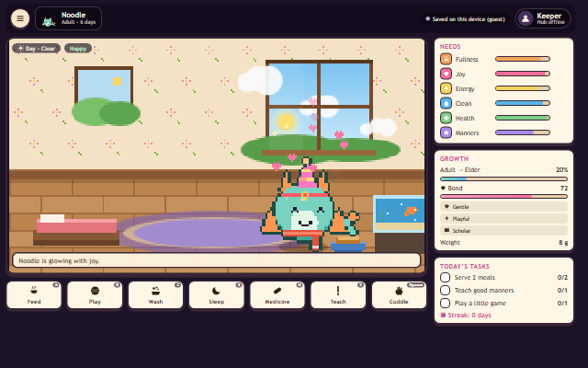
Task: Click the Noodle is glowing with joy message
Action: 217,260
